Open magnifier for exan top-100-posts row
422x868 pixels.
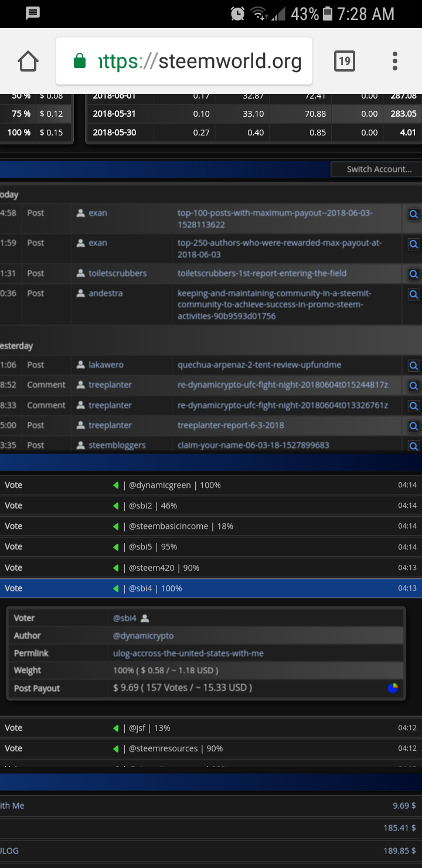414,214
